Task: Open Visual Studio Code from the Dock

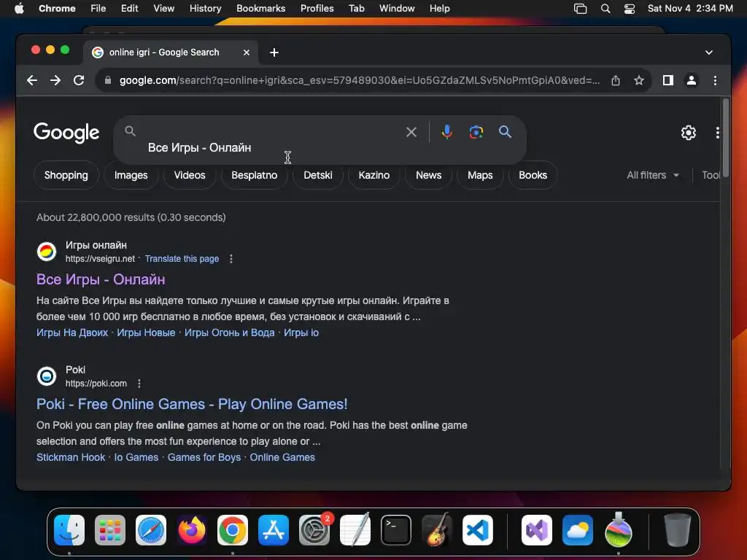Action: tap(478, 530)
